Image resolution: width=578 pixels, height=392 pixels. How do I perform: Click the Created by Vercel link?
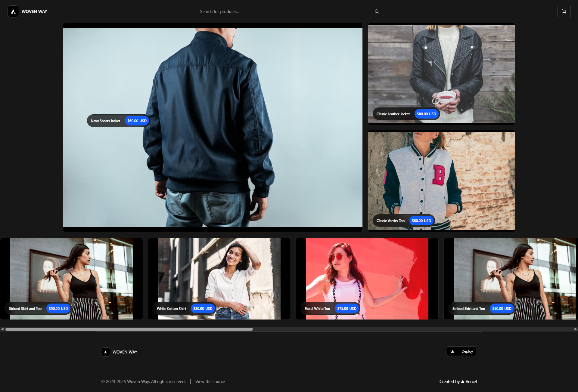(x=458, y=381)
